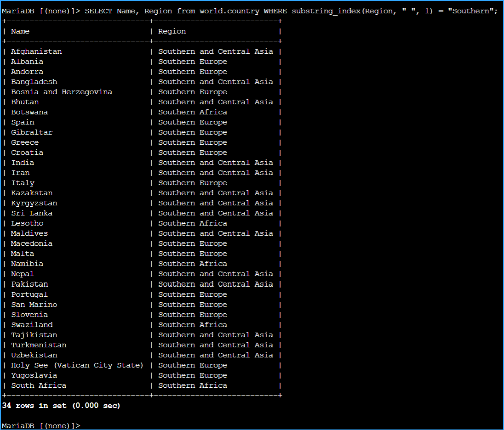Select the Southern Africa region next to Botswana
Screen dimensions: 504x430
click(x=192, y=112)
